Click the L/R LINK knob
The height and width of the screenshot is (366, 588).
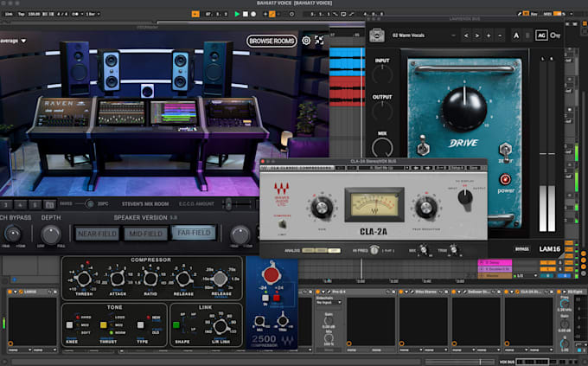(220, 326)
